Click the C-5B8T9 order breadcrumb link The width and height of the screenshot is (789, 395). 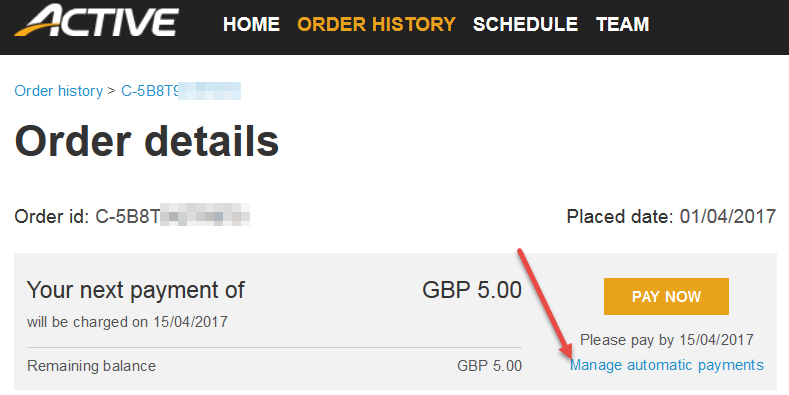coord(181,91)
